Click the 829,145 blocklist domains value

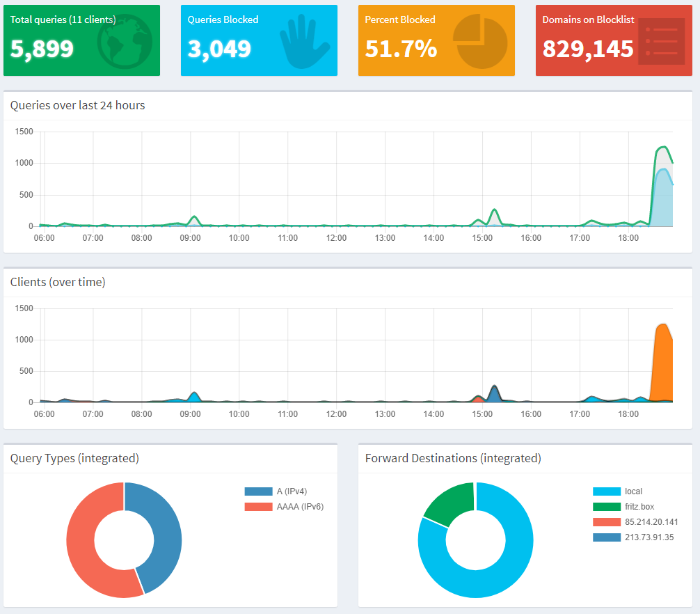[588, 49]
